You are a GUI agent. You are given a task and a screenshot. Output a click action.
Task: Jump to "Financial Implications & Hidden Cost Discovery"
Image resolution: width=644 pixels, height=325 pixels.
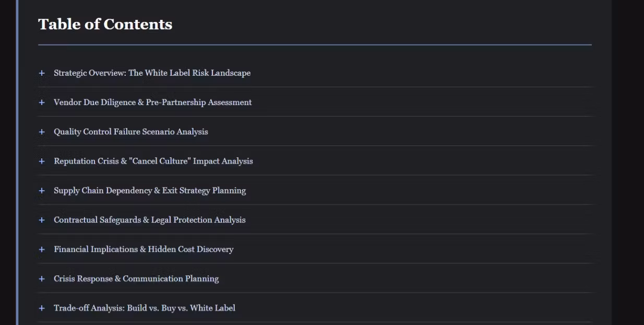coord(144,249)
